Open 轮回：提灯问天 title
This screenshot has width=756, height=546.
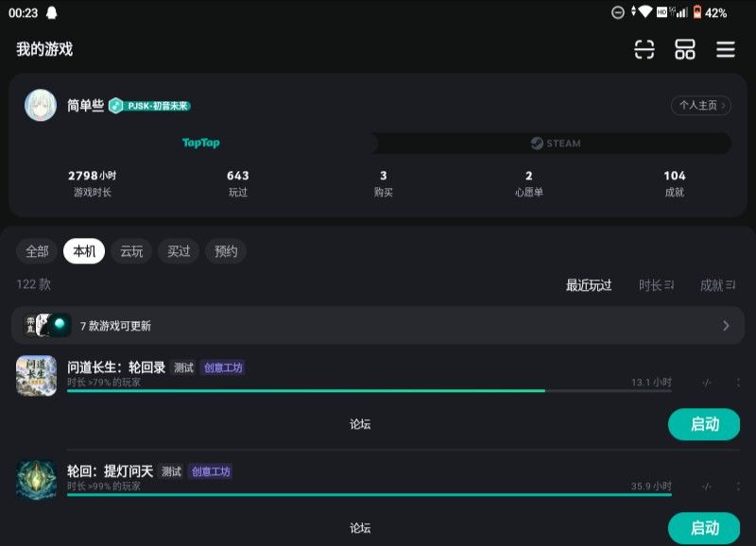tap(110, 471)
